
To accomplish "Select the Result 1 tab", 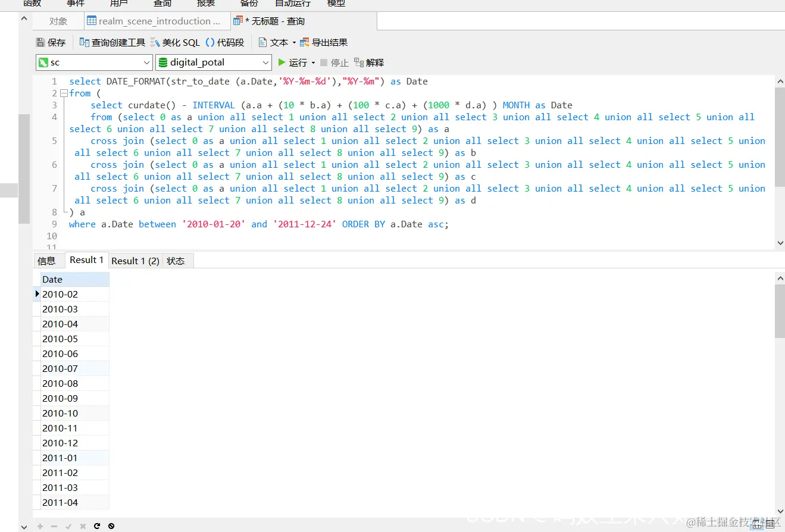I will (87, 260).
